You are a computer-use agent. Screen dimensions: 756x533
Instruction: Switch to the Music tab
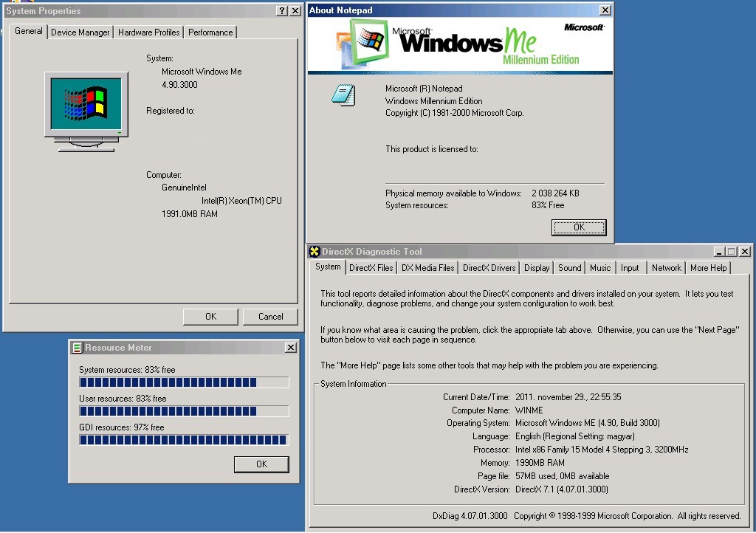600,268
